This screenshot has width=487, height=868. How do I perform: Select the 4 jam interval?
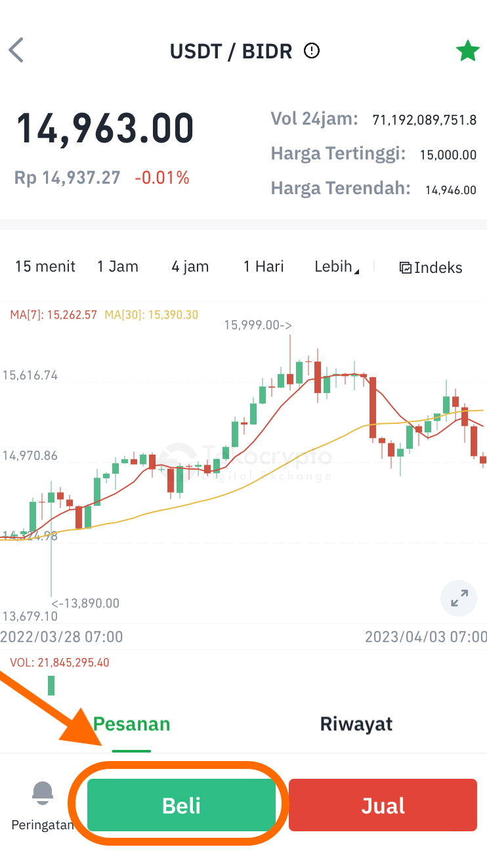(x=190, y=266)
